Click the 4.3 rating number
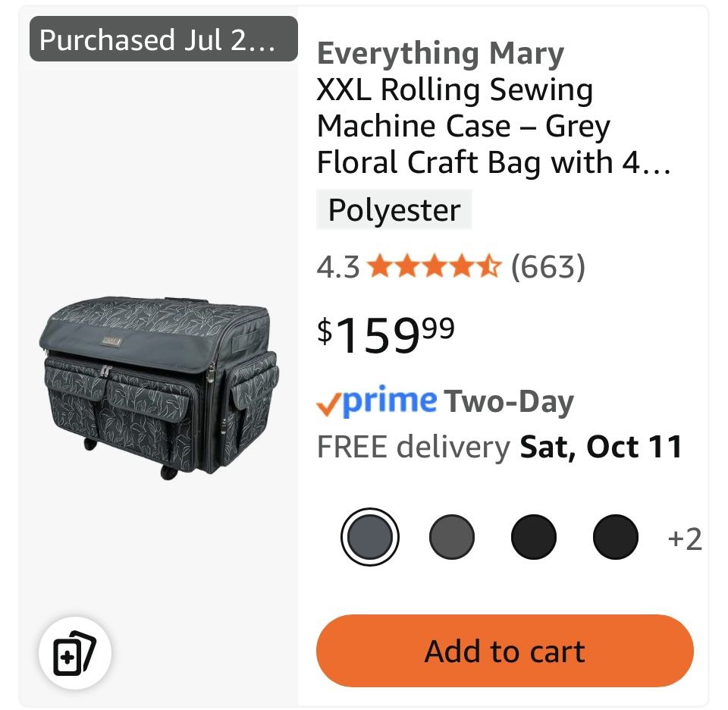Image resolution: width=728 pixels, height=710 pixels. [337, 267]
